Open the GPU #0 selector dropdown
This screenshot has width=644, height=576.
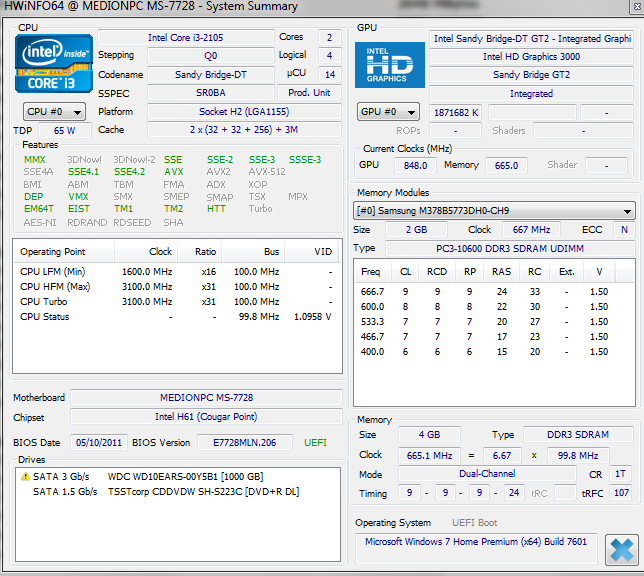click(388, 112)
